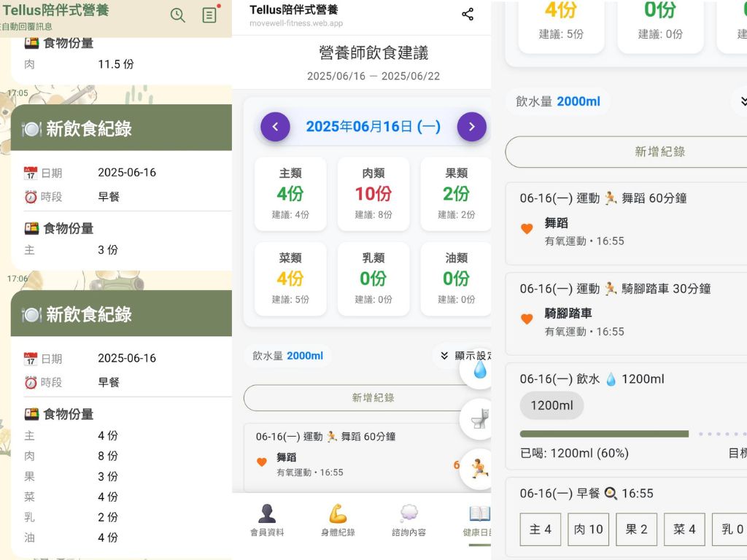Tap the toilet floating button
The width and height of the screenshot is (747, 560).
[x=476, y=419]
